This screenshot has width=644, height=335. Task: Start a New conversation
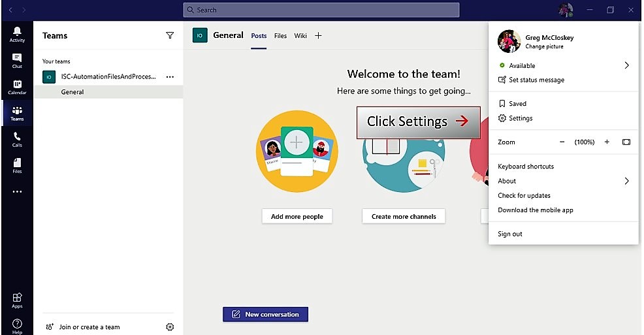tap(265, 315)
